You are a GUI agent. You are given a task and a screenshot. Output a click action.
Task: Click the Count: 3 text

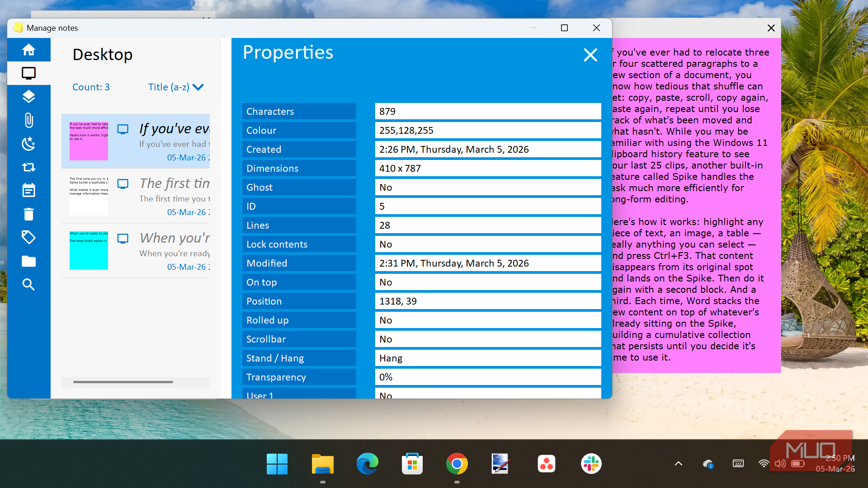[91, 87]
